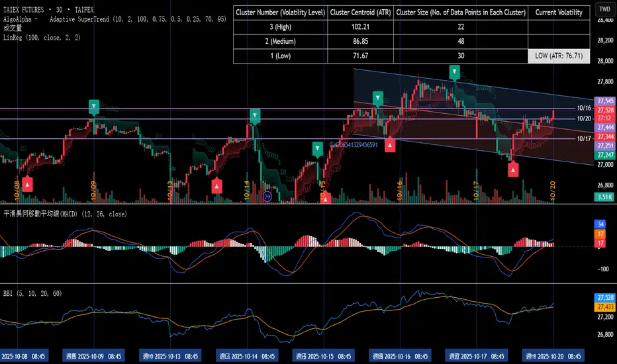This screenshot has height=364, width=617.
Task: Click the Current Volatility table header
Action: (559, 13)
